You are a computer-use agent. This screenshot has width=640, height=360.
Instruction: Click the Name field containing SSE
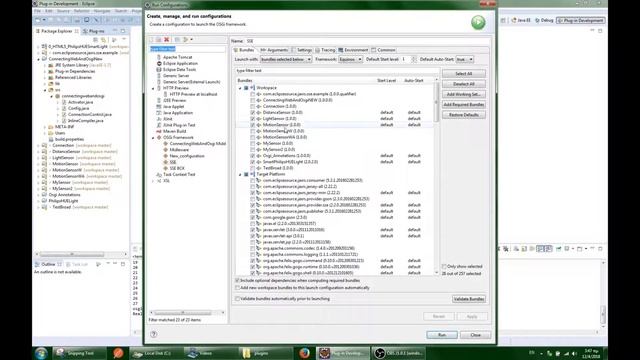coord(367,41)
